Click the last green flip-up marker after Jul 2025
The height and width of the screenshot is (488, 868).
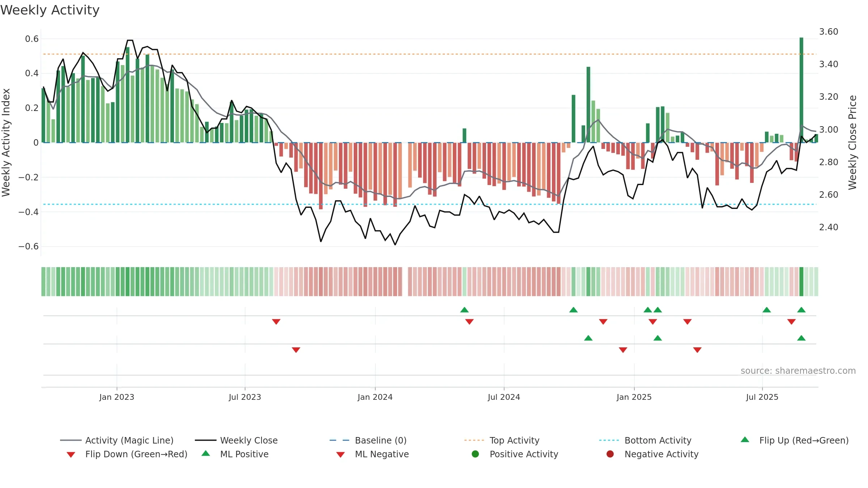[x=801, y=309]
